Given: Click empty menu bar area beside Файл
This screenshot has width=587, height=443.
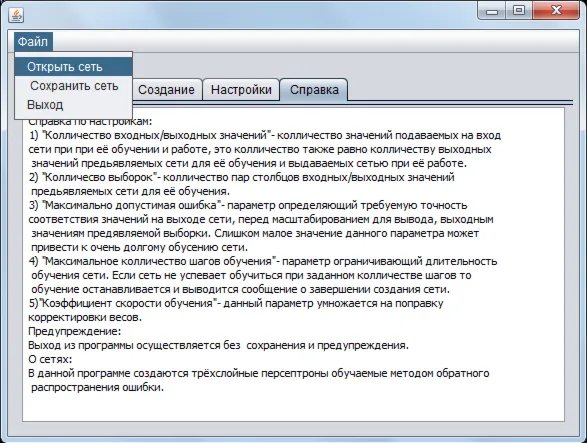Looking at the screenshot, I should 314,42.
